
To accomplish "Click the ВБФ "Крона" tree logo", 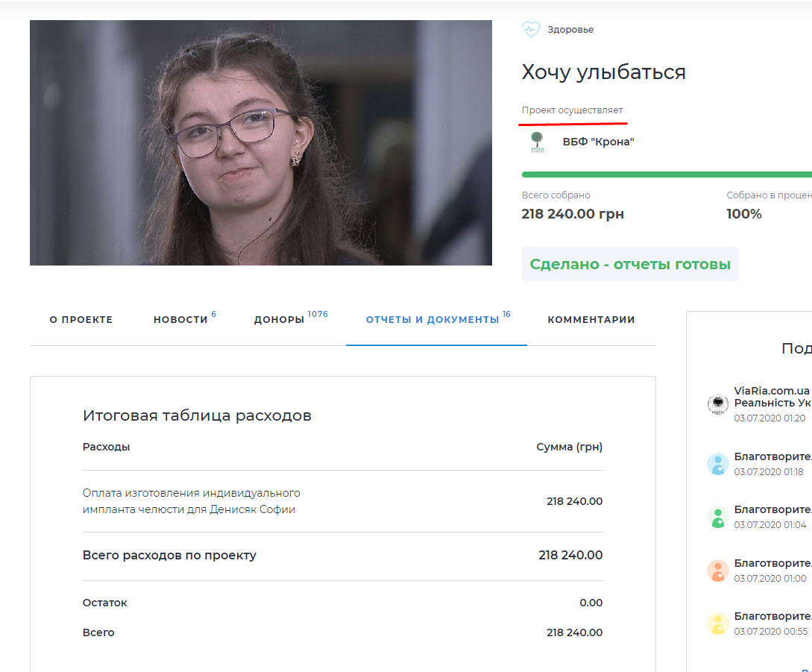I will click(x=537, y=142).
